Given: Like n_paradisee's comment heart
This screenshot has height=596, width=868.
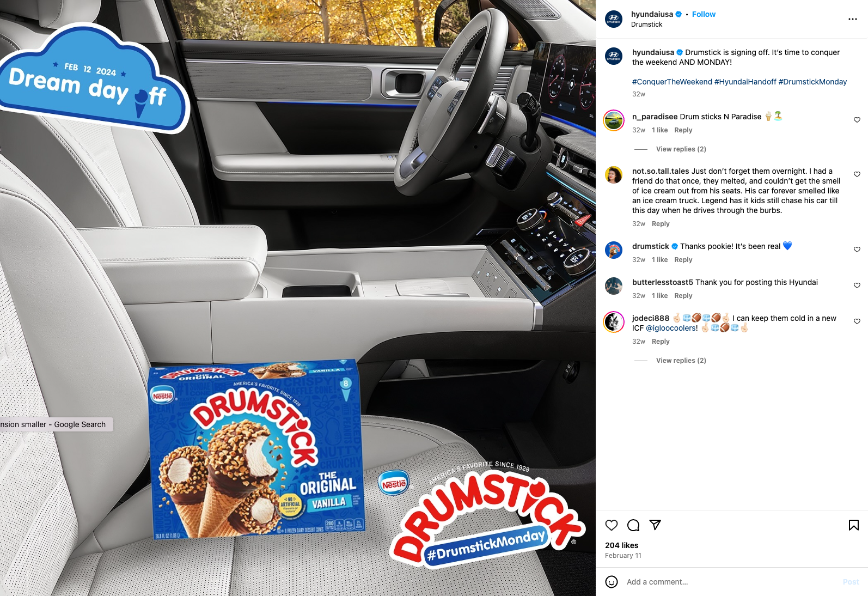Looking at the screenshot, I should 857,120.
